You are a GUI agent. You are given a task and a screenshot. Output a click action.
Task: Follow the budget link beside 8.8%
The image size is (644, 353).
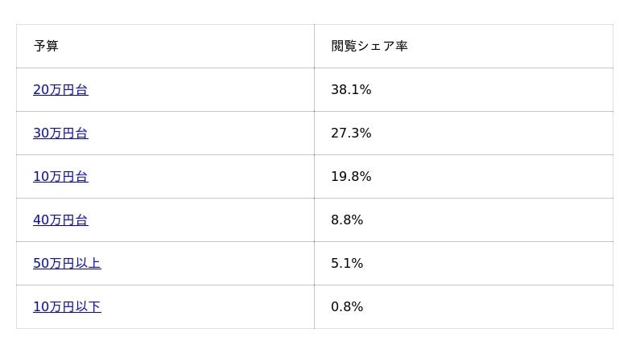tap(60, 220)
